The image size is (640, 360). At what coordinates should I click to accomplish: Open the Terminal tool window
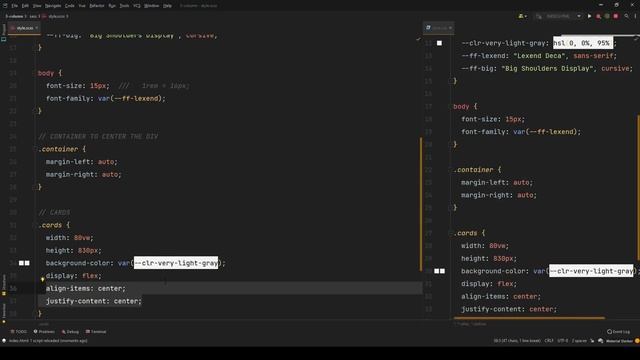[96, 331]
